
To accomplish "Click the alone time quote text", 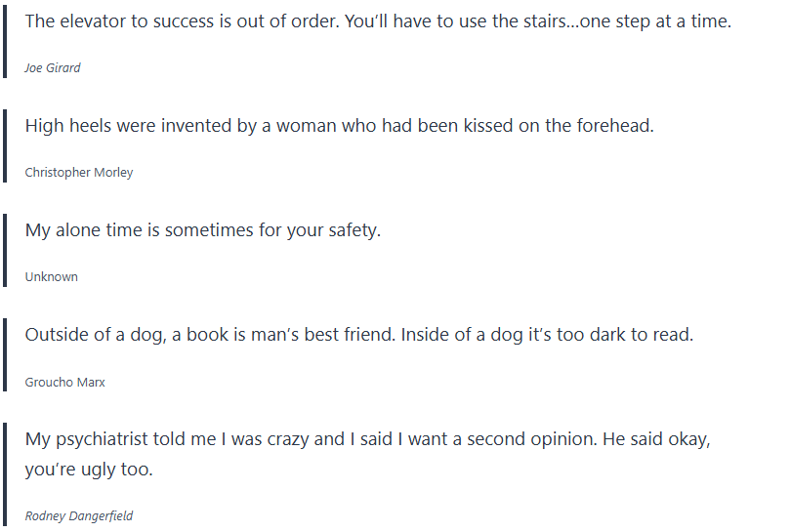I will (202, 230).
